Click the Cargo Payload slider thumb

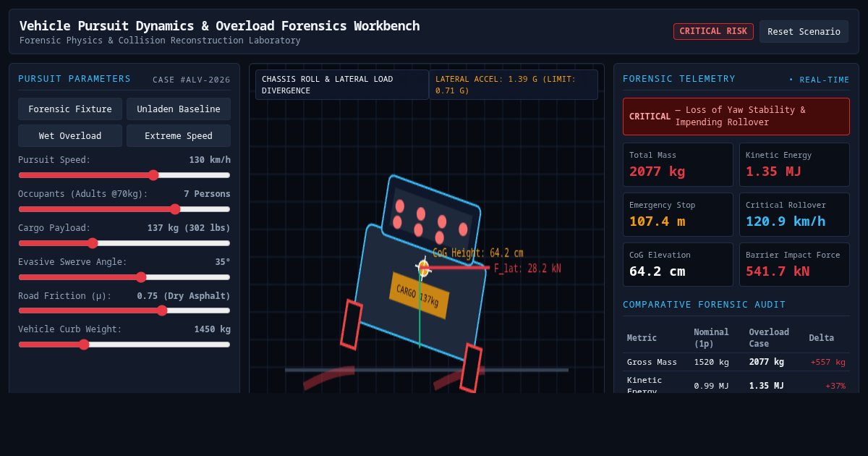92,243
